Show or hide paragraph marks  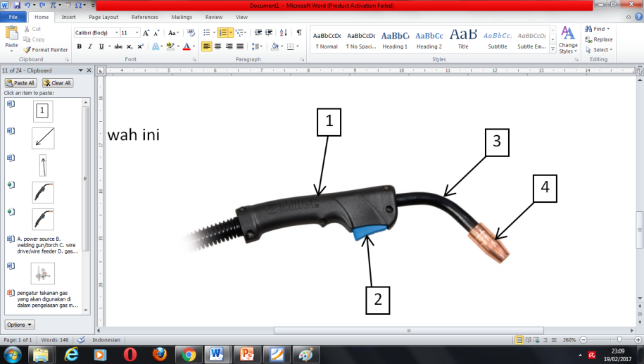coord(299,32)
